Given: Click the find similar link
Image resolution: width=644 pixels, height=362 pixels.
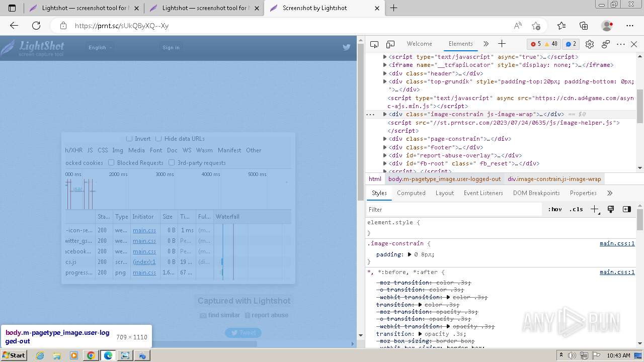Looking at the screenshot, I should pos(220,315).
